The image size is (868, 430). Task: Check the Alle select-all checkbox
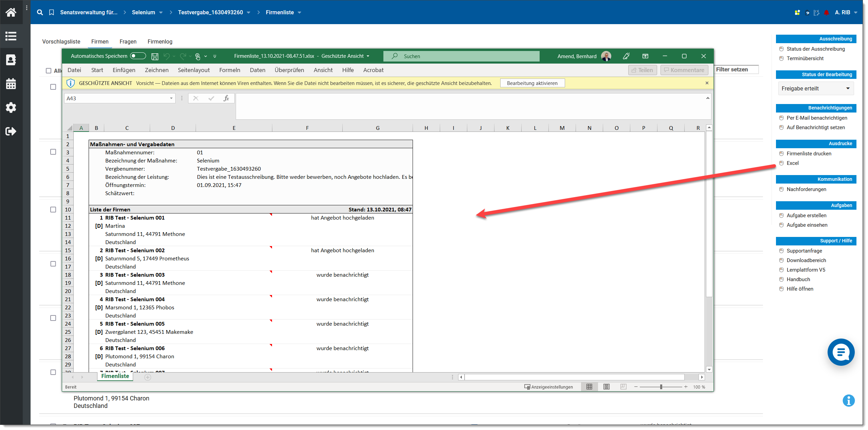tap(49, 71)
